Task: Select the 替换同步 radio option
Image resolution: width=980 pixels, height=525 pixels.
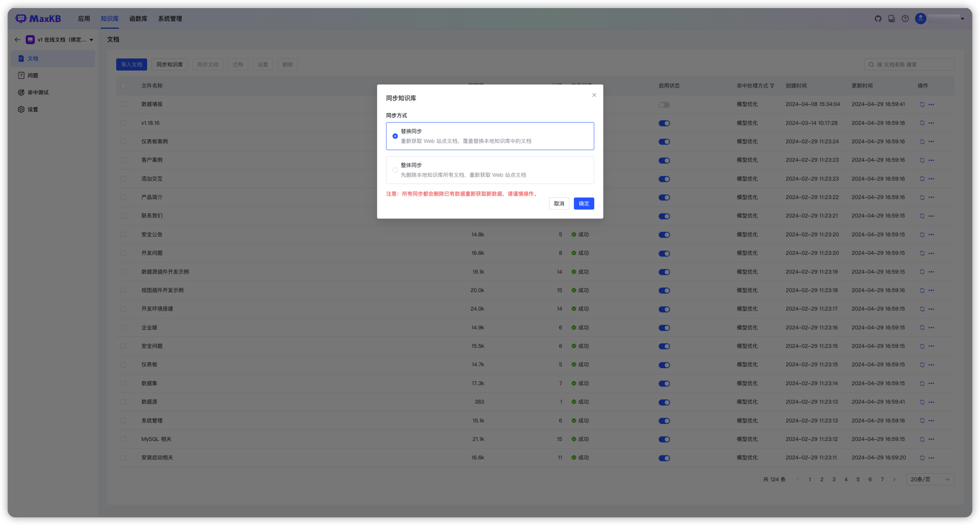Action: click(x=395, y=136)
